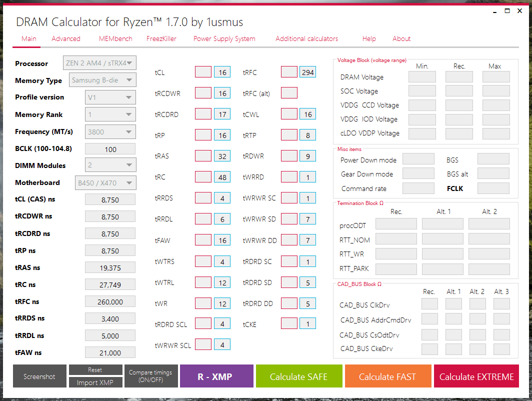
Task: Click the tRFC blue value 294
Action: [x=307, y=72]
